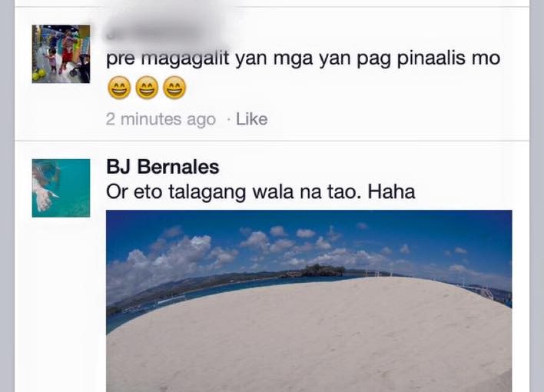Click the last grinning emoji
This screenshot has width=544, height=392.
[174, 88]
